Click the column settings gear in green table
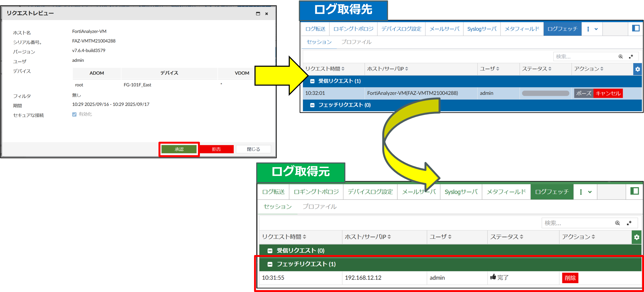The height and width of the screenshot is (292, 644). click(x=637, y=237)
